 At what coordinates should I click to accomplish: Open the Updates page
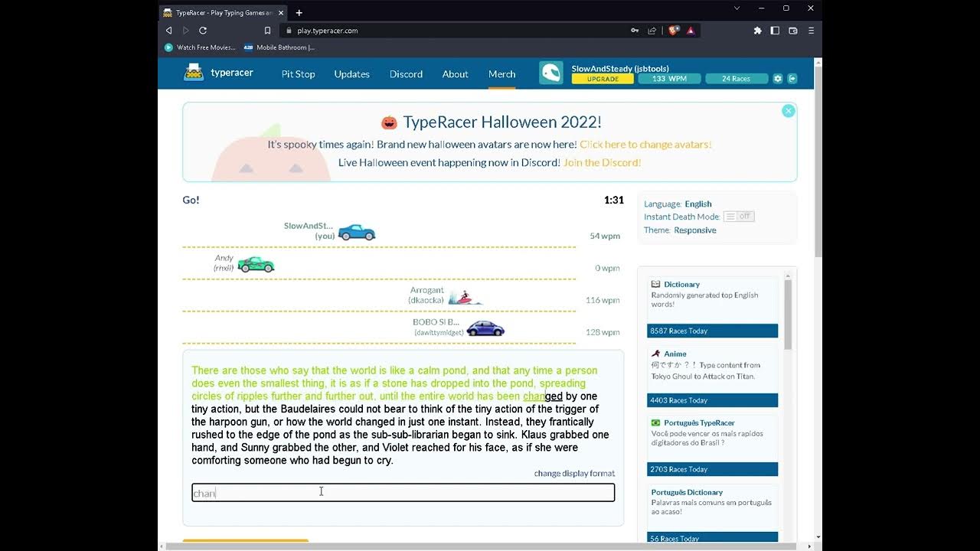click(x=352, y=74)
